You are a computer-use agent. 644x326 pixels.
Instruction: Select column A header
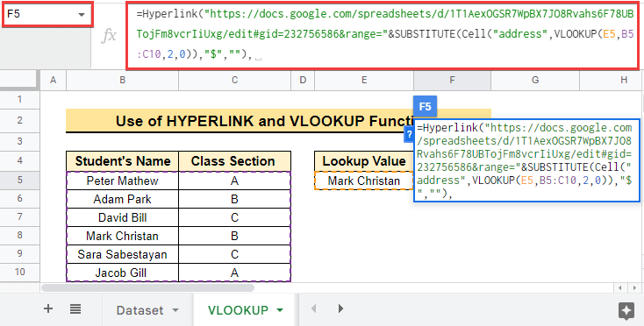coord(53,80)
